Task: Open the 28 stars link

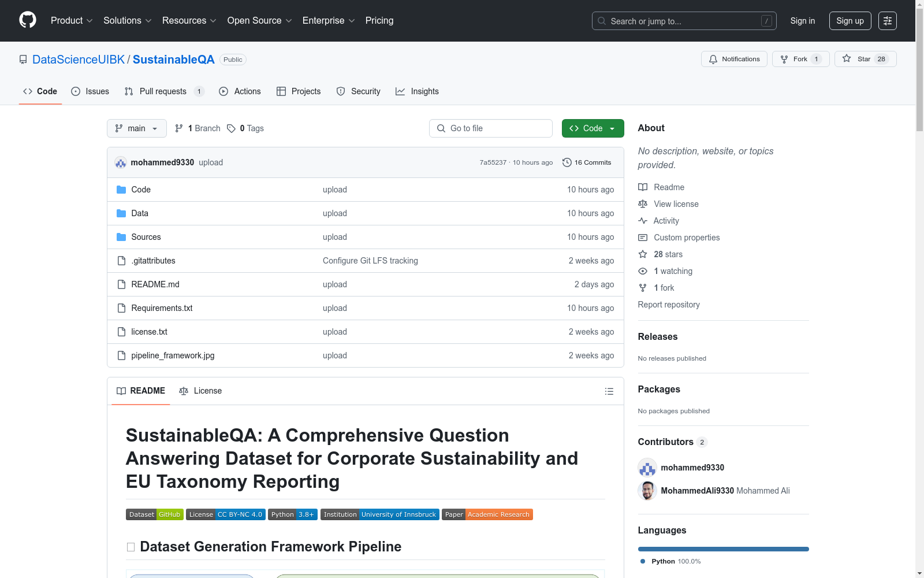Action: (x=668, y=254)
